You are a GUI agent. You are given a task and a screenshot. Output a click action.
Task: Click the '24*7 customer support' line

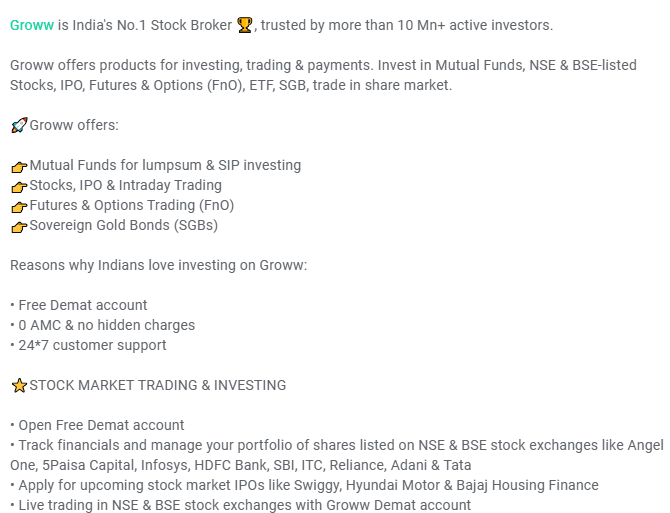click(x=92, y=345)
